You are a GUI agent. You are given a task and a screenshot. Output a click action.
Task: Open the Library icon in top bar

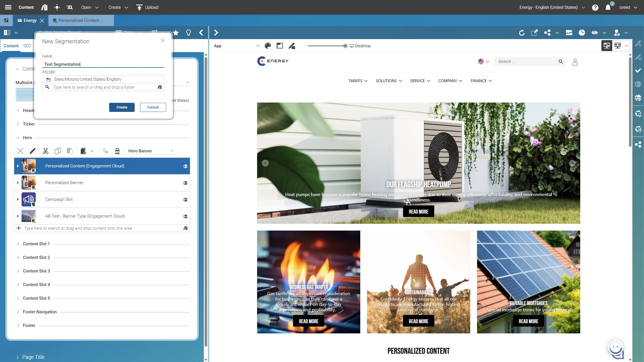(44, 7)
